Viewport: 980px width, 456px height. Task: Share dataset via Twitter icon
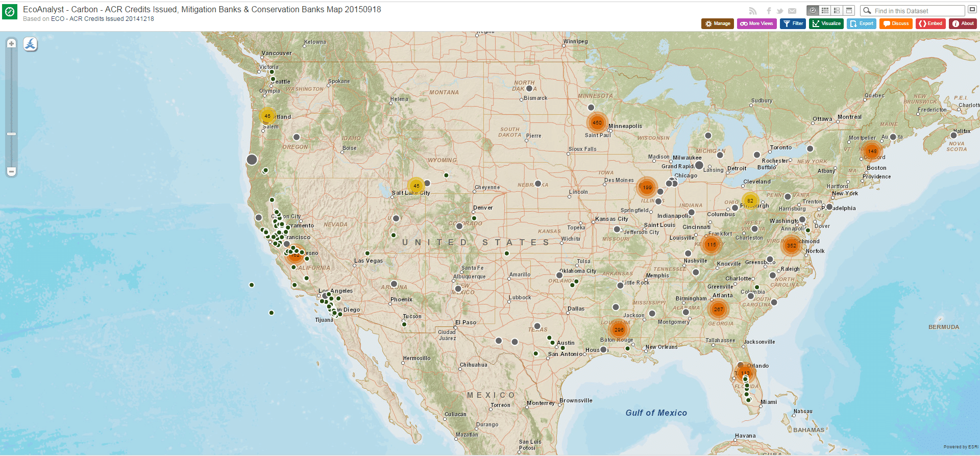780,11
